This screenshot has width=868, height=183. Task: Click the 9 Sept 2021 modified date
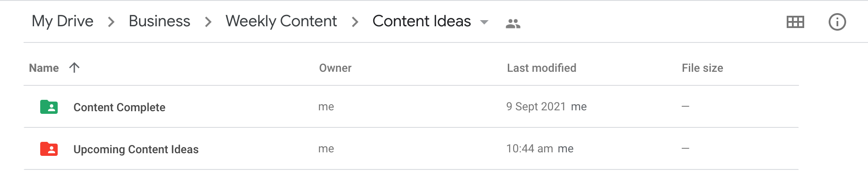[536, 106]
